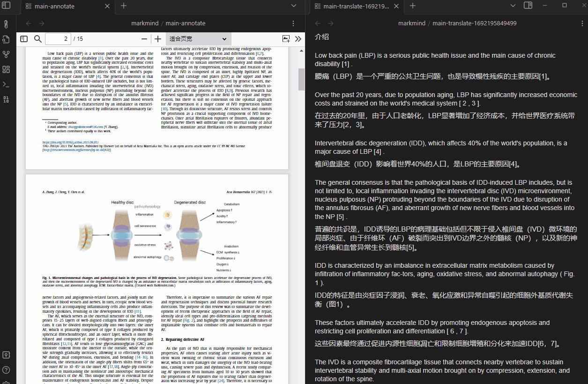Click 'A. Zhang, Z. Cheng, Y. Chen et al.' header
Viewport: 588px width, 384px height.
pyautogui.click(x=63, y=192)
